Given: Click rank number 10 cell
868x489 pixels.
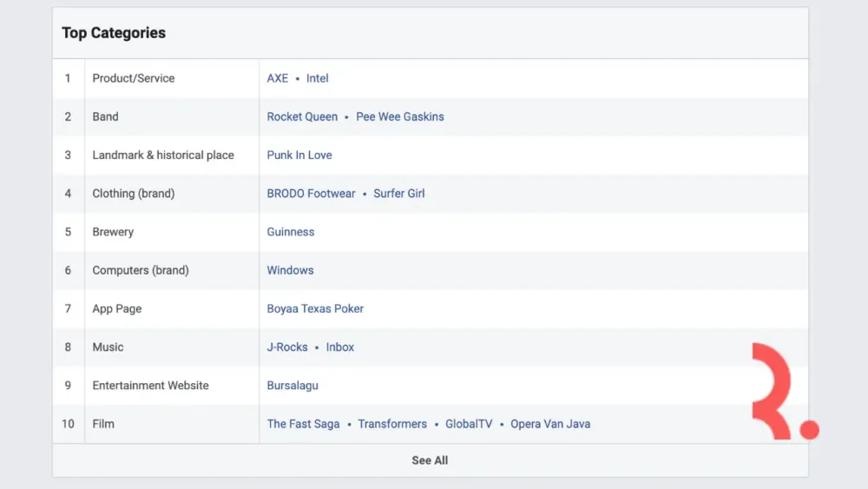Looking at the screenshot, I should tap(68, 424).
